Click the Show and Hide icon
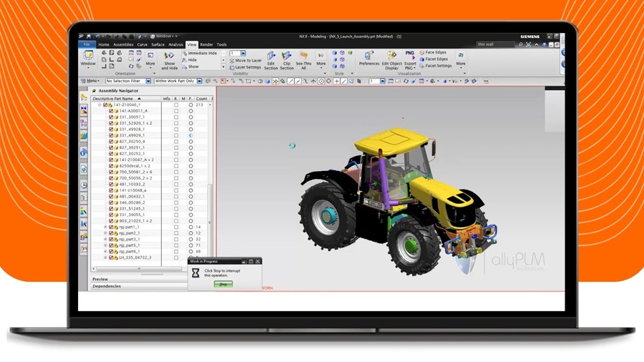644x362 pixels. coord(169,55)
